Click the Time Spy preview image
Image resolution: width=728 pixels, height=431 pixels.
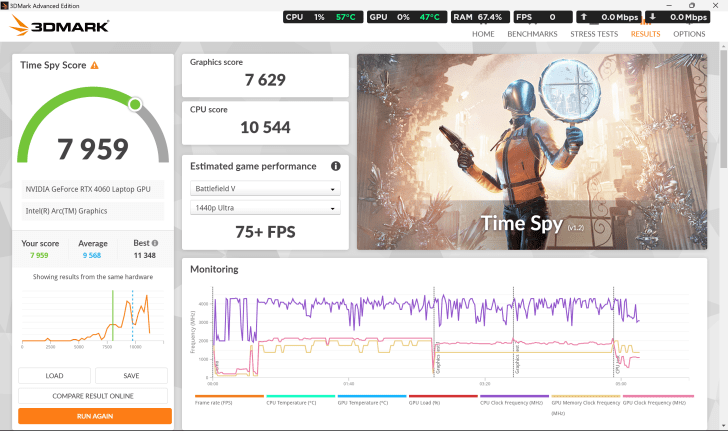coord(532,152)
